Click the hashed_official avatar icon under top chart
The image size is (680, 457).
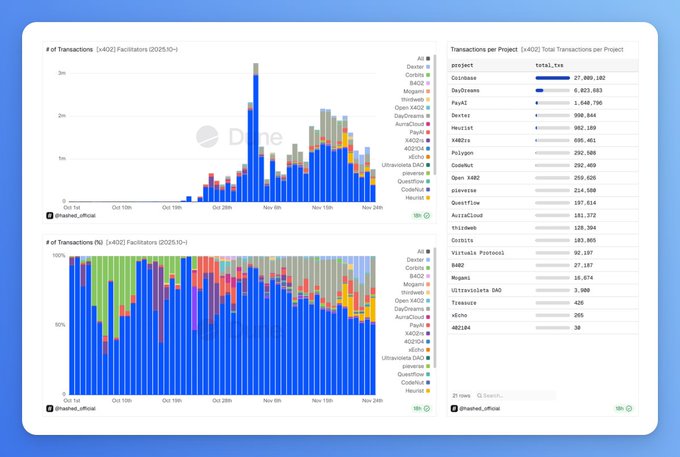pyautogui.click(x=50, y=215)
